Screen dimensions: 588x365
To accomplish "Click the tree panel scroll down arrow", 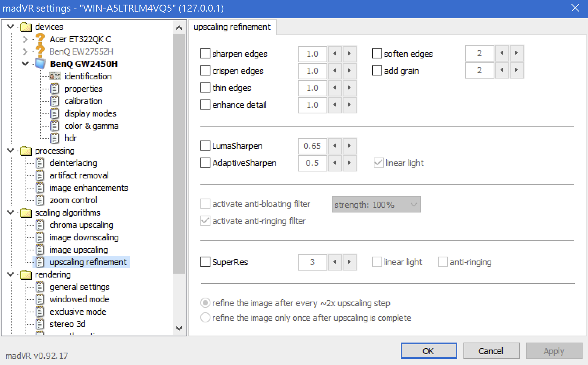I will 179,328.
